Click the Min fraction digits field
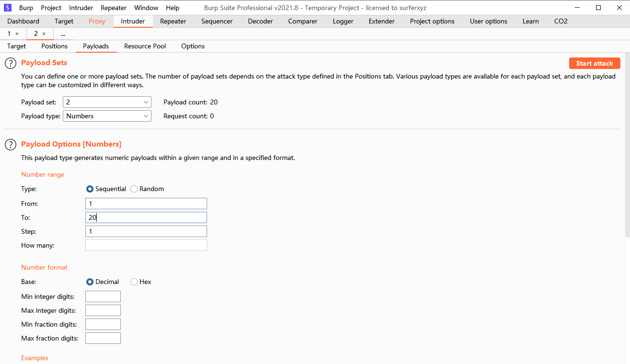The image size is (630, 364). click(x=103, y=324)
